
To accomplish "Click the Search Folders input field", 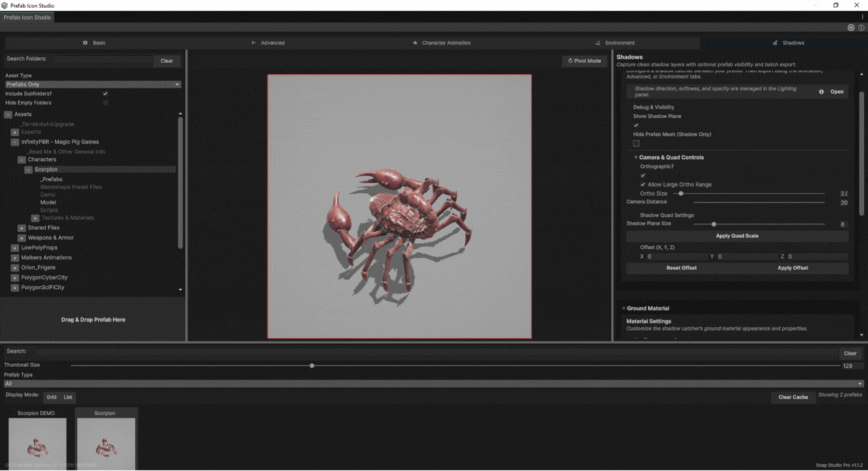I will [103, 60].
